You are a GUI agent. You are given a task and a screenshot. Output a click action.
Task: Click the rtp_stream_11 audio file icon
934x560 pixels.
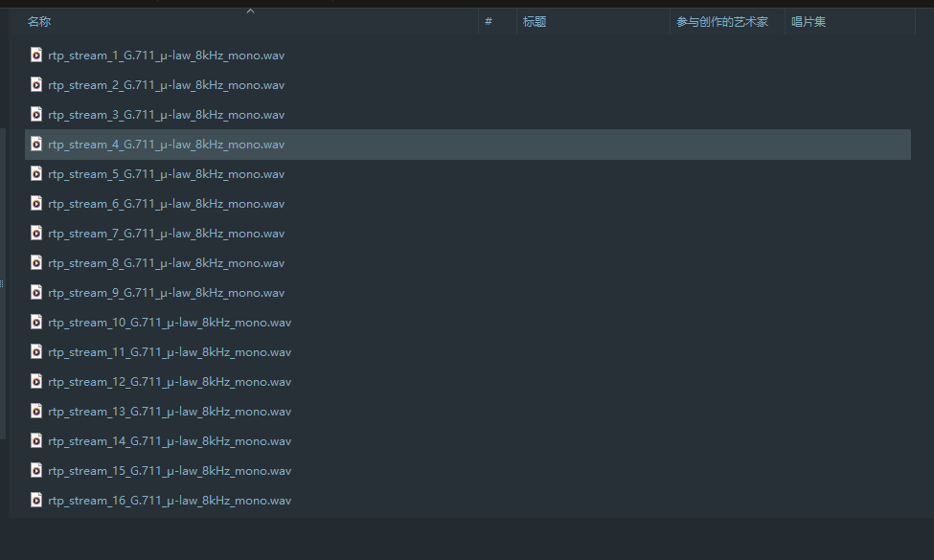tap(36, 352)
